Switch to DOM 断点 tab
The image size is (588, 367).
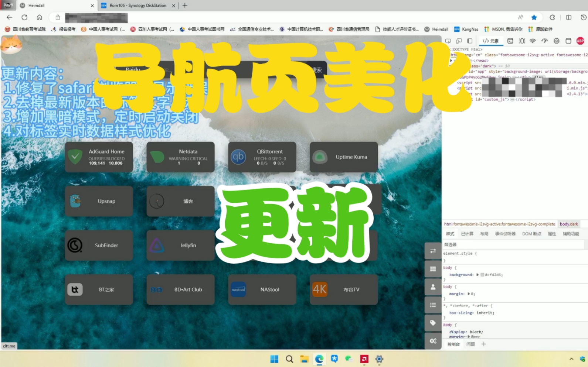point(531,234)
